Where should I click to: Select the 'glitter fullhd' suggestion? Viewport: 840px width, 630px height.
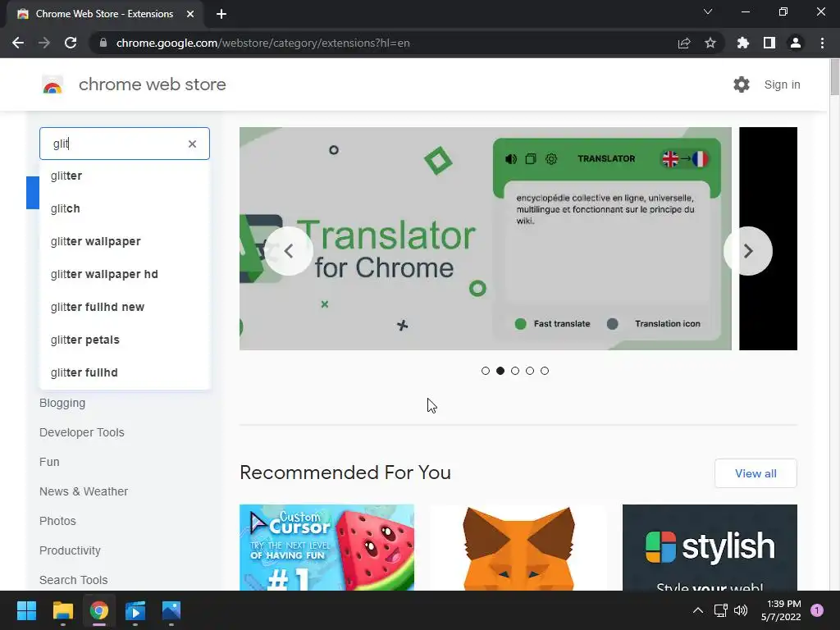tap(125, 372)
